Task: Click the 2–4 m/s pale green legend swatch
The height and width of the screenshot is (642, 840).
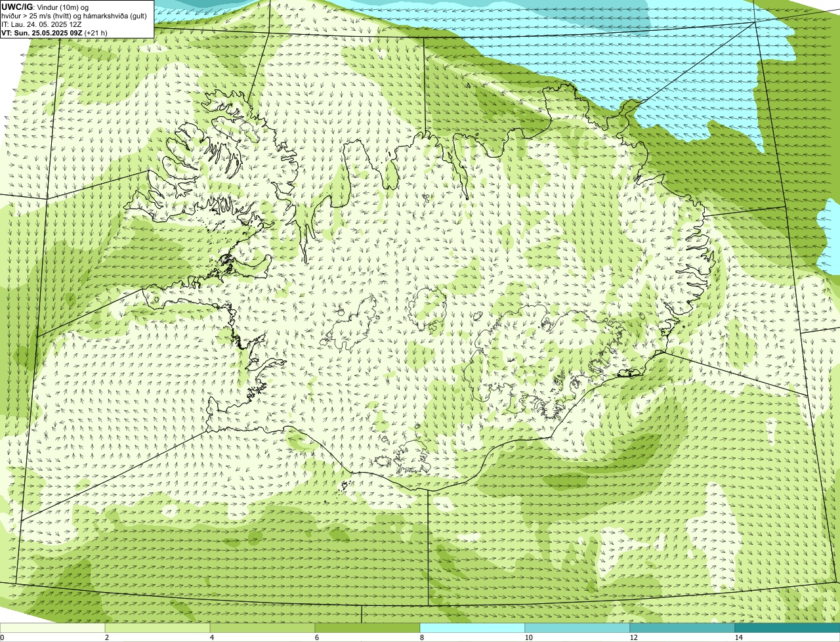Action: click(x=157, y=628)
